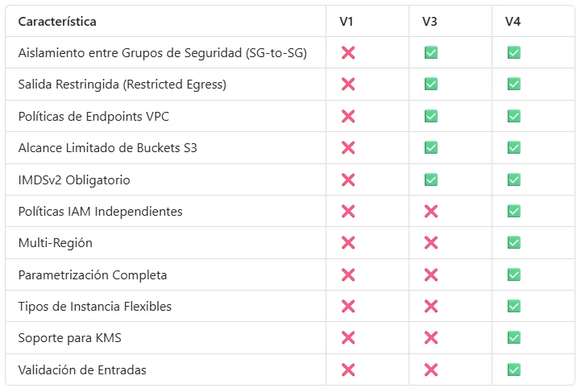Click the green check for Aislamiento SG-to-SG in V4

tap(514, 52)
